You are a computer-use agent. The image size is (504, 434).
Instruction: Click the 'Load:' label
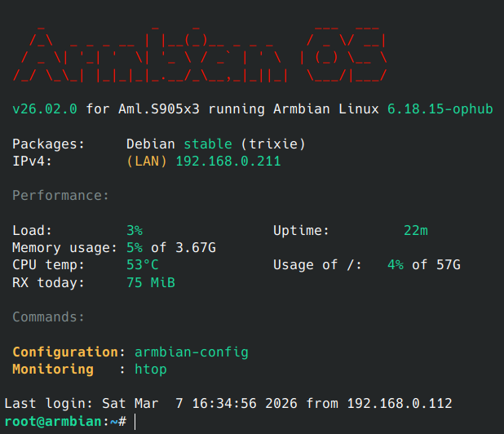(x=32, y=231)
